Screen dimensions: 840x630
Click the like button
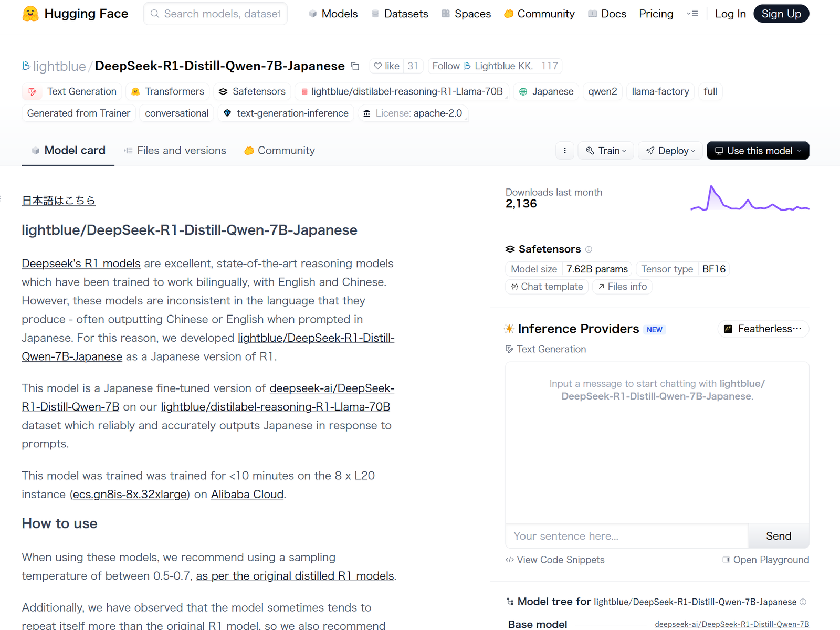[x=386, y=66]
